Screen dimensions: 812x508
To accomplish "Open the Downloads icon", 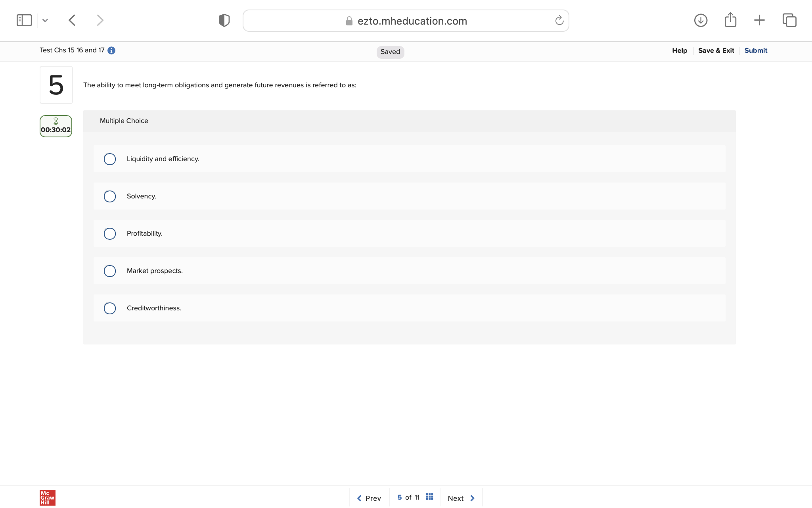I will tap(701, 20).
